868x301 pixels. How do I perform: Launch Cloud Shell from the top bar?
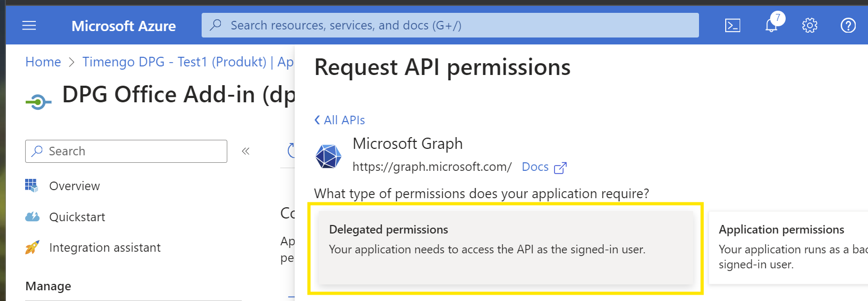point(732,26)
